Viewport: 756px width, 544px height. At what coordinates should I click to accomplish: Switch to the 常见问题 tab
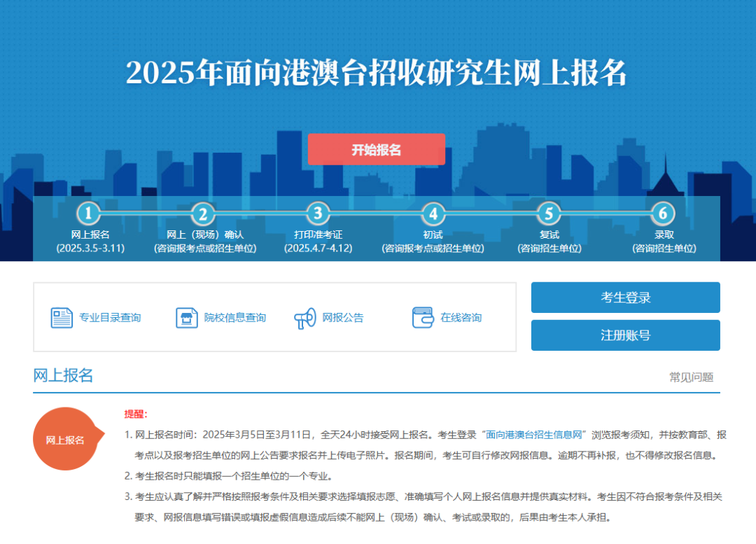point(691,377)
